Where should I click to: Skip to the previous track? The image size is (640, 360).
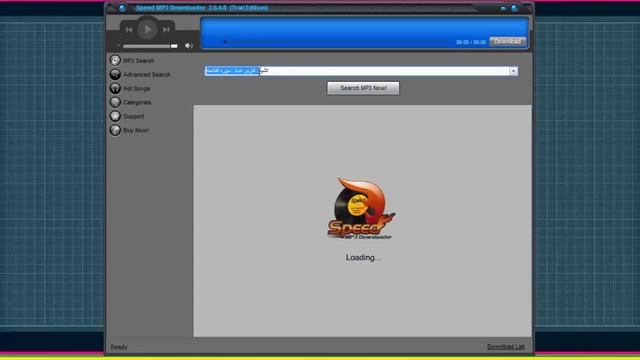[129, 29]
